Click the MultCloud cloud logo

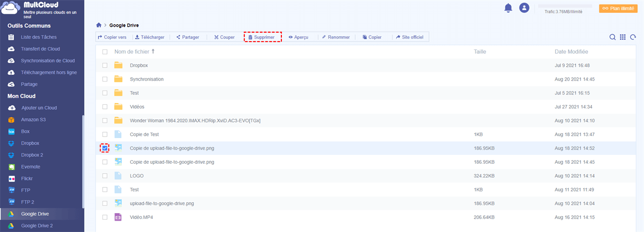11,8
